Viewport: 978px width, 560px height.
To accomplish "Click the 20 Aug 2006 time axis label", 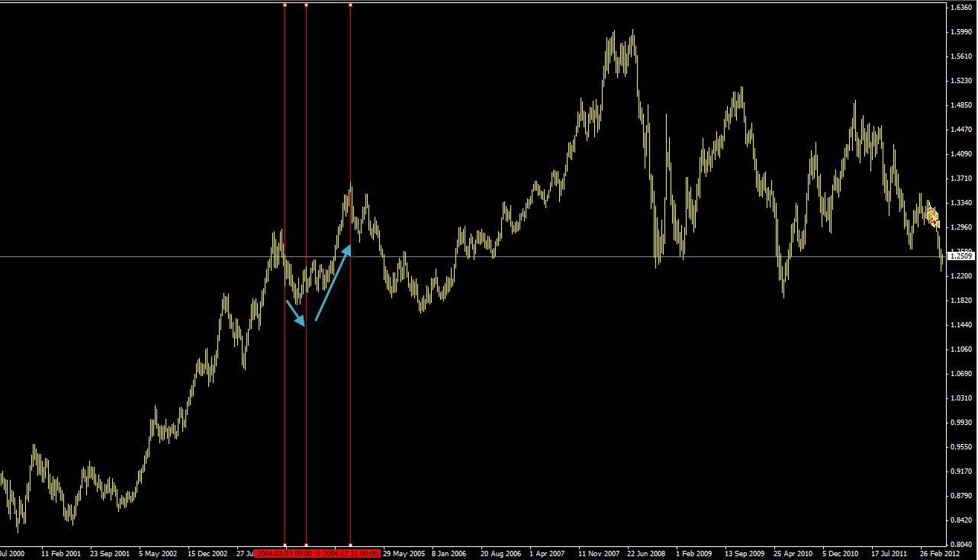I will pos(501,553).
